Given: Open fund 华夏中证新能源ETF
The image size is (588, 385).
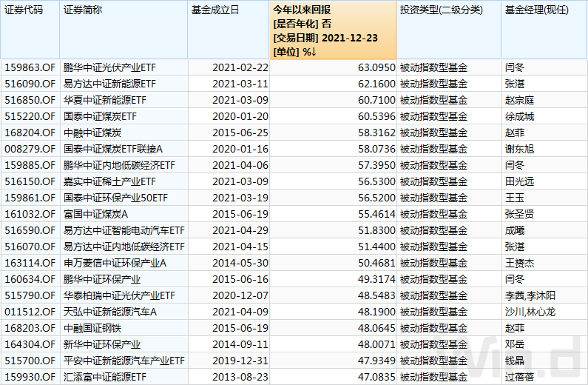Looking at the screenshot, I should 105,100.
